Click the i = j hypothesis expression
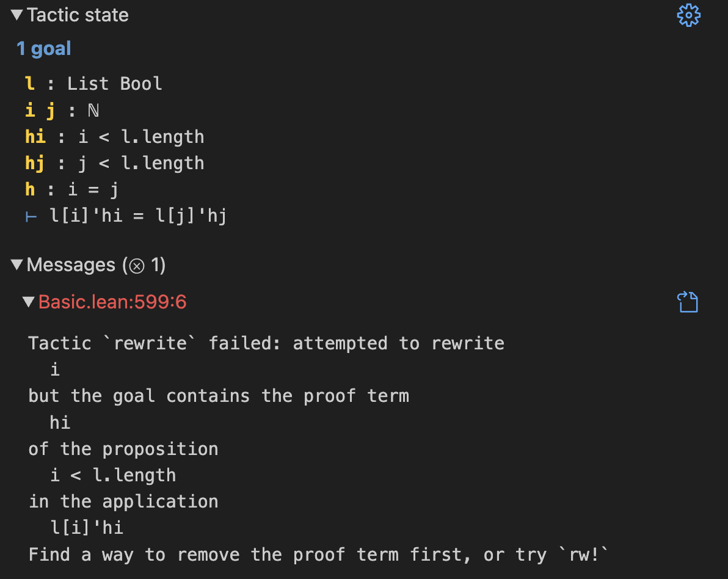Screen dimensions: 728x579 pyautogui.click(x=93, y=189)
